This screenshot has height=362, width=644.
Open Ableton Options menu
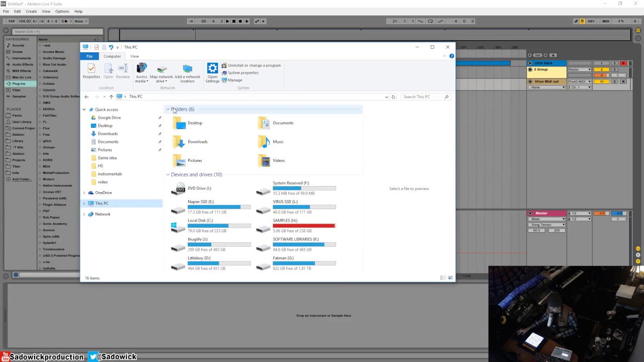[x=62, y=11]
